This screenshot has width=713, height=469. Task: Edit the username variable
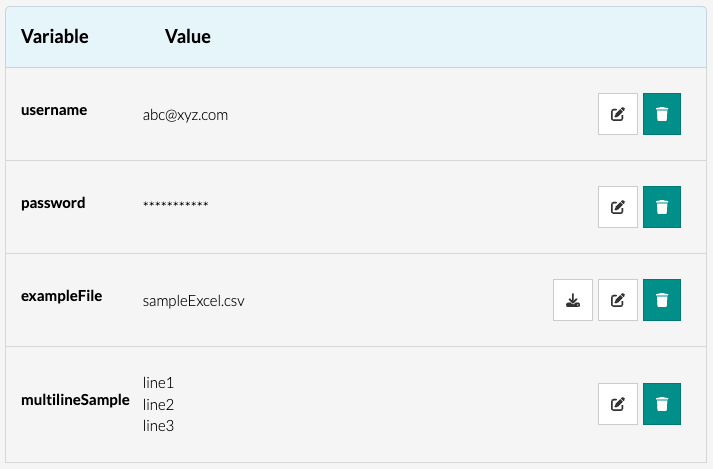(617, 114)
